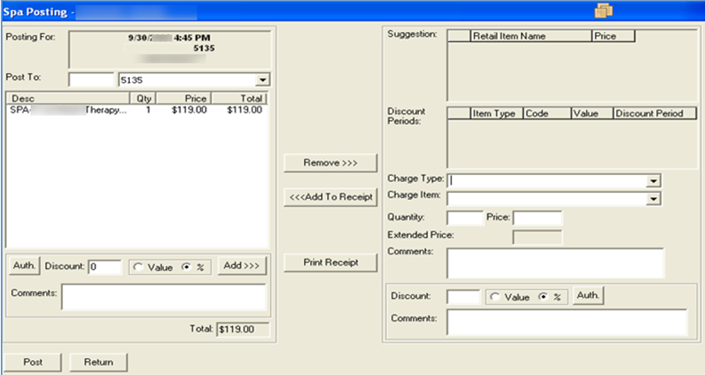The image size is (705, 375).
Task: Click Comments box in right discount panel
Action: point(567,321)
